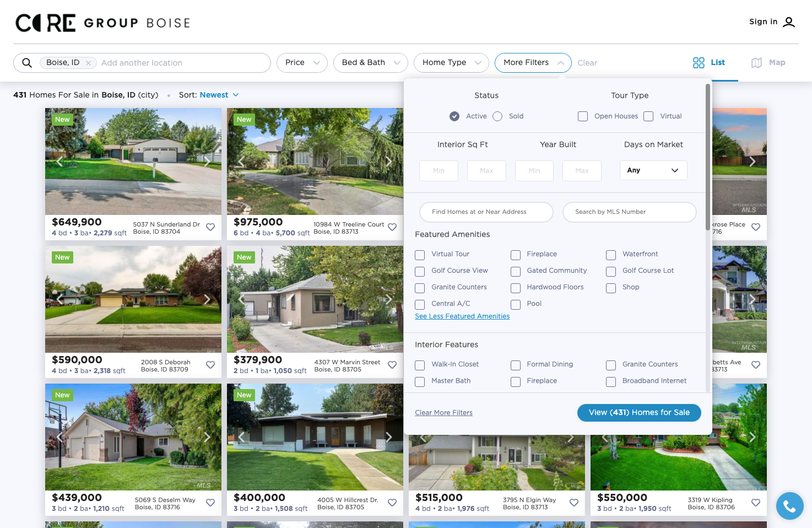This screenshot has height=528, width=812.
Task: Open the Price filter dropdown
Action: tap(302, 63)
